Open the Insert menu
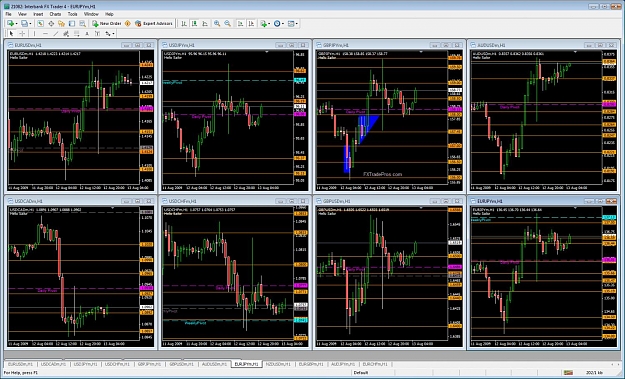Screen dimensions: 625x379 (38, 14)
